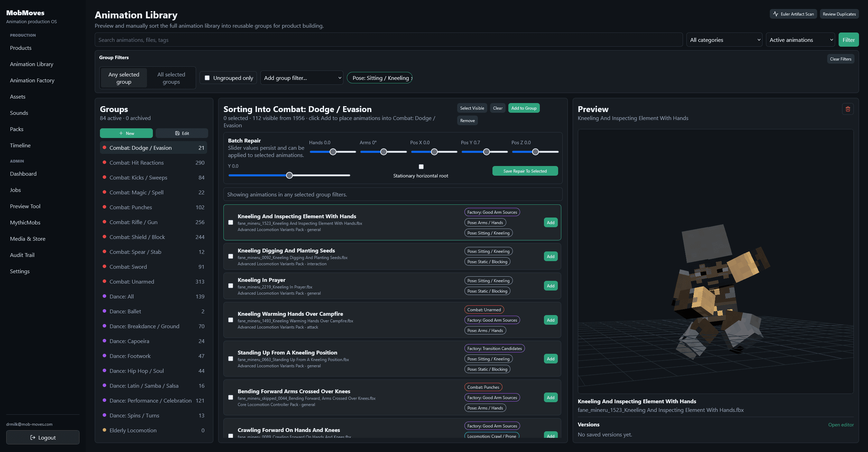
Task: Check Bending Forward Arms Crossed Over Knees checkbox
Action: click(x=231, y=397)
